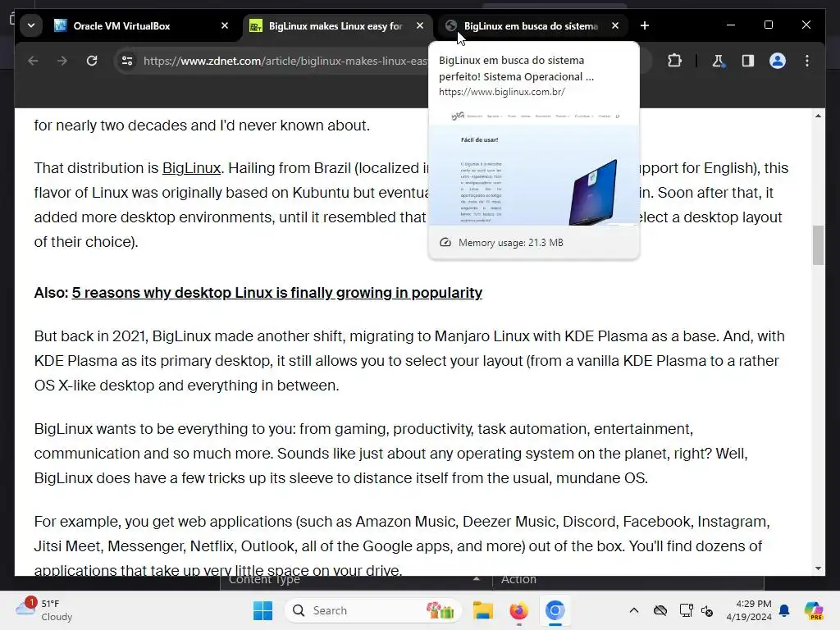Open the Extensions puzzle icon

(x=674, y=61)
